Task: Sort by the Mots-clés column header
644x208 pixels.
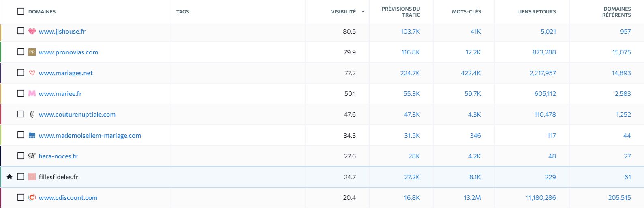Action: 466,11
